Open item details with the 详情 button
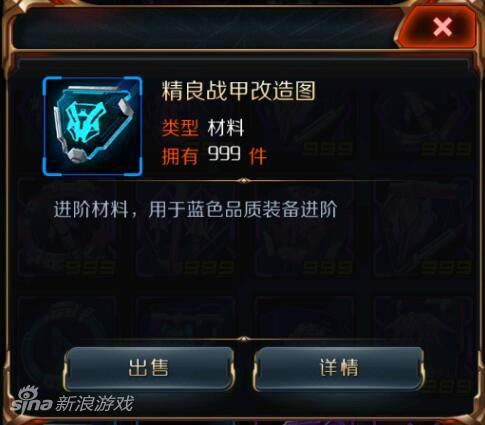Screen dimensions: 485x425 tap(339, 368)
